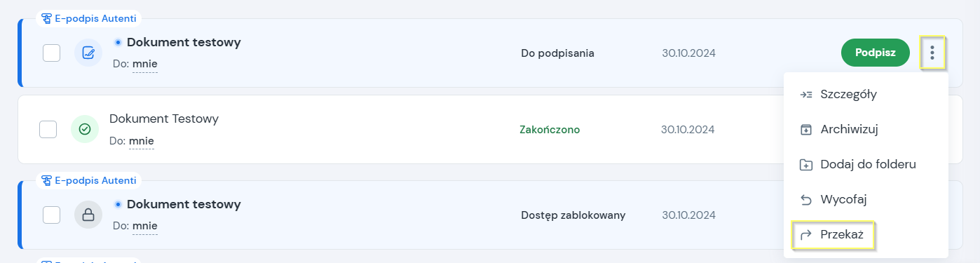Screen dimensions: 980x263
Task: Tick the checkbox of the locked Dokument testowy
Action: pos(52,215)
